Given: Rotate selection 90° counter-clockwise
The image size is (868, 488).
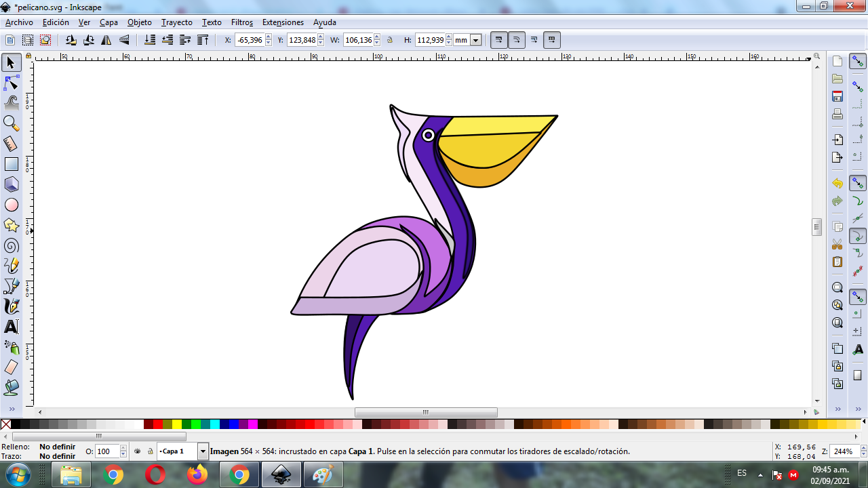Looking at the screenshot, I should point(71,40).
